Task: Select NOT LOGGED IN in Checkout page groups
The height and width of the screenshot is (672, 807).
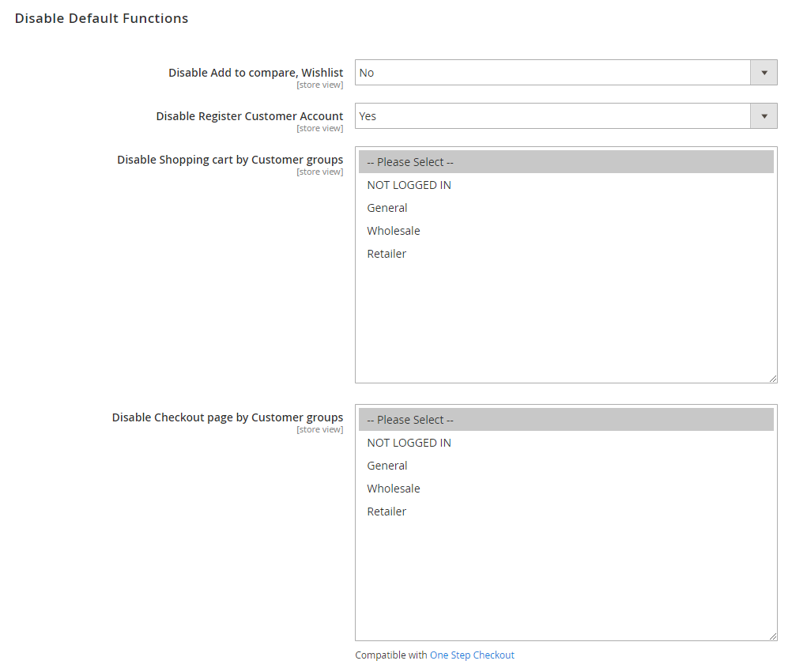Action: pos(409,443)
